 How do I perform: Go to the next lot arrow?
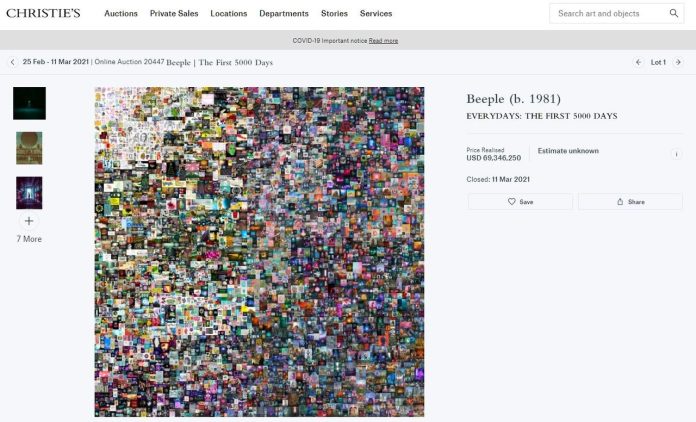pos(678,62)
